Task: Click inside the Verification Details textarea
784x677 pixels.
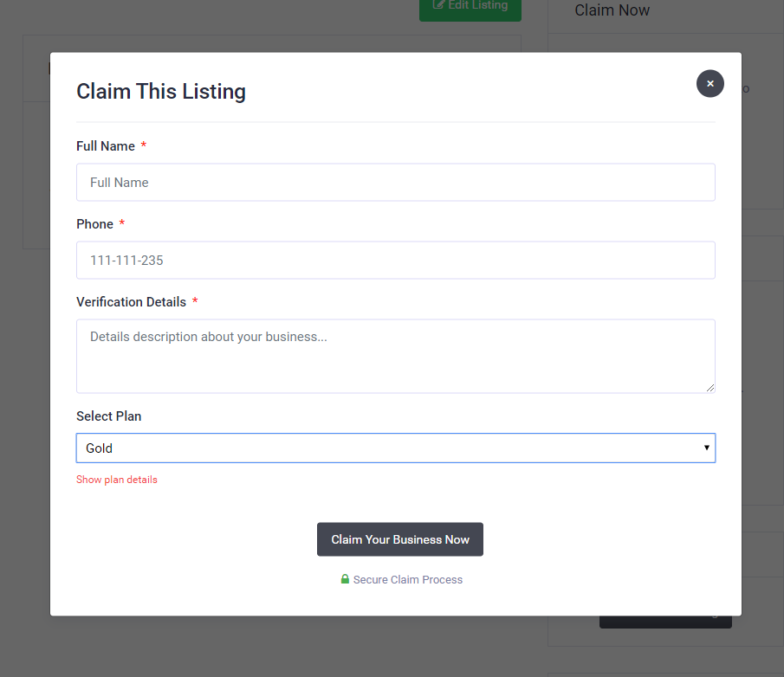Action: pos(396,355)
